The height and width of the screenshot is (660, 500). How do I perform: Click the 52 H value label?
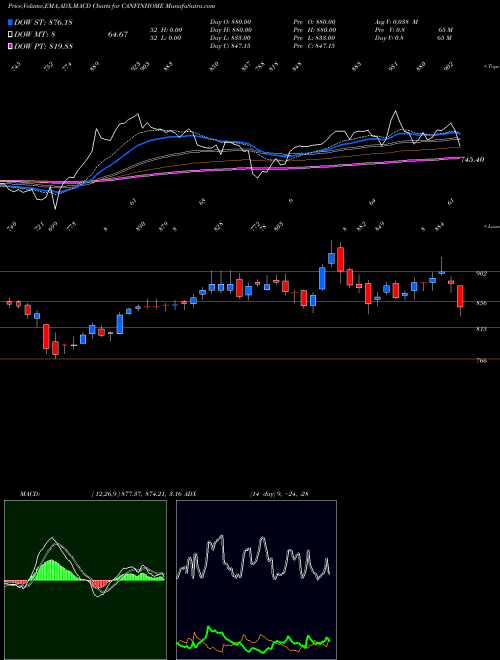165,30
